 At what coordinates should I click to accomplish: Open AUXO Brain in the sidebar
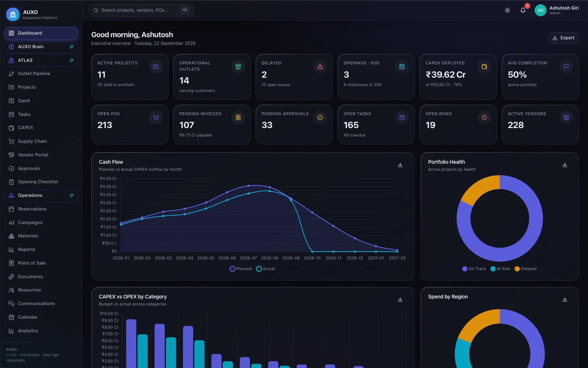pos(41,47)
